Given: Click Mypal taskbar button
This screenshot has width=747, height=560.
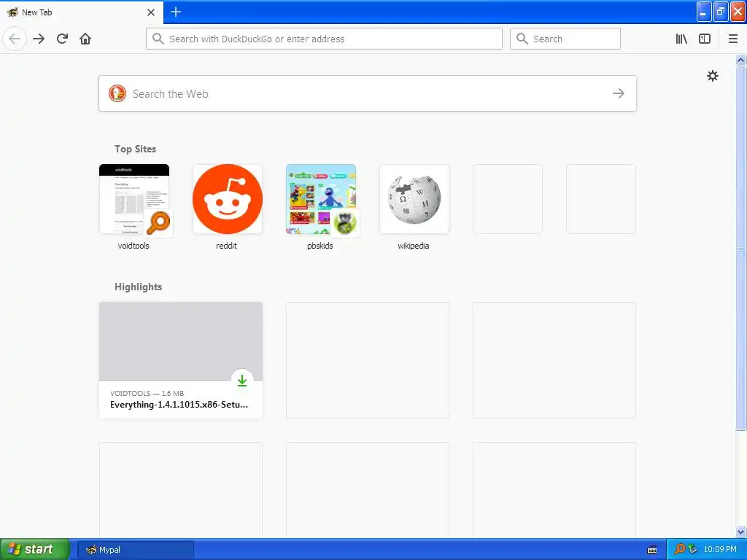Looking at the screenshot, I should (135, 550).
